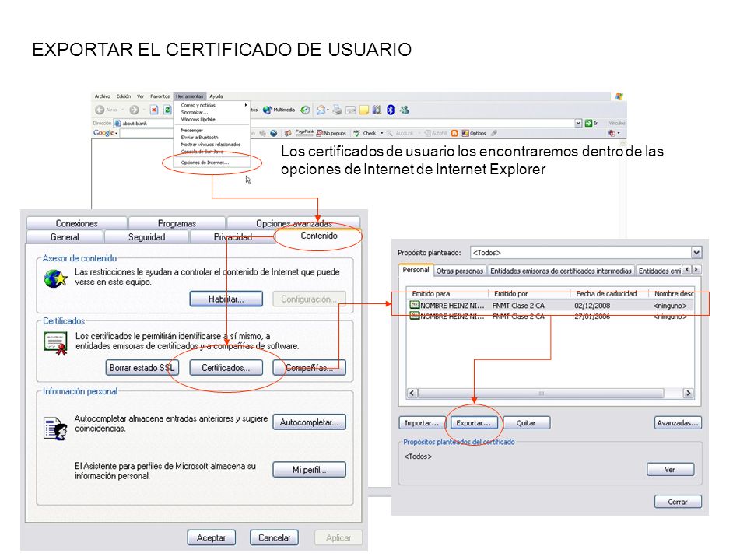Open the Favoritos menu

pyautogui.click(x=160, y=96)
